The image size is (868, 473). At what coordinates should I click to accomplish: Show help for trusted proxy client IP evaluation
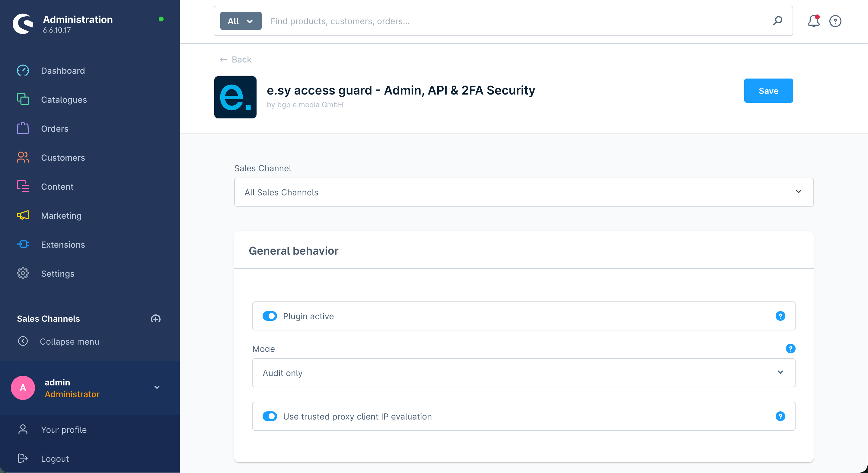pyautogui.click(x=780, y=416)
